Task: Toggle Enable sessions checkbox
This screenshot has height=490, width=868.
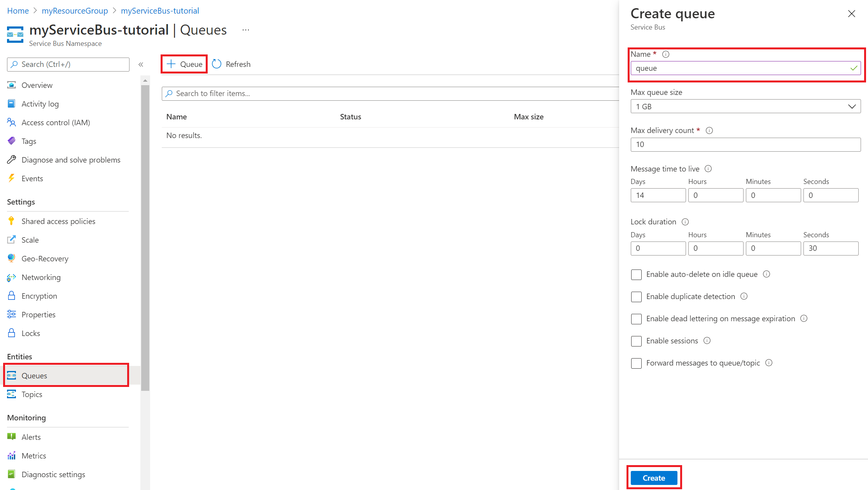Action: 636,340
